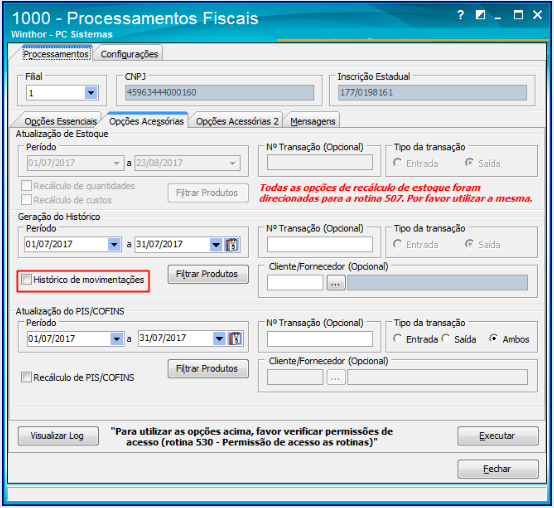
Task: Switch to the Configurações tab
Action: pyautogui.click(x=129, y=54)
